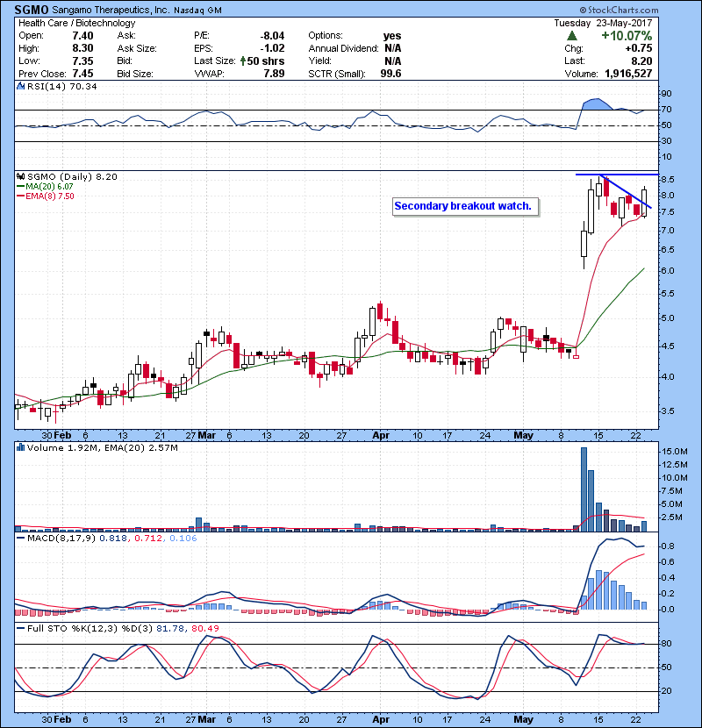This screenshot has width=702, height=728.
Task: Click the Health Care / Biotechnology sector text
Action: [x=77, y=23]
